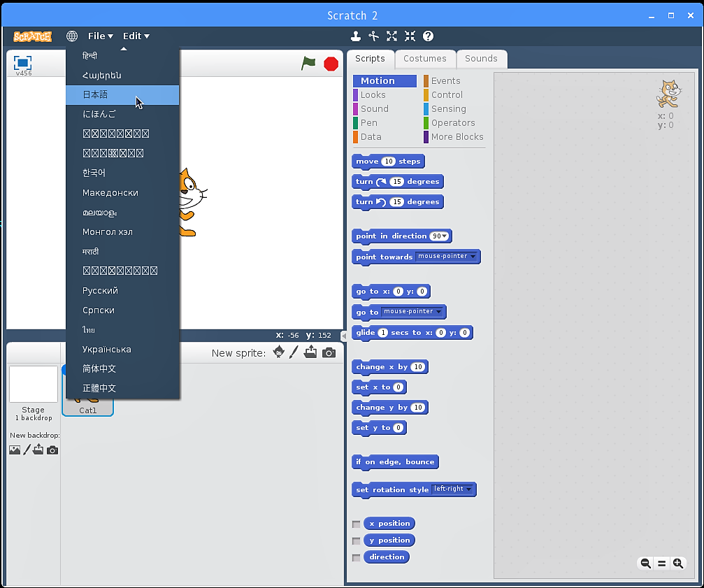Upload backdrop from file
704x588 pixels.
tap(38, 450)
